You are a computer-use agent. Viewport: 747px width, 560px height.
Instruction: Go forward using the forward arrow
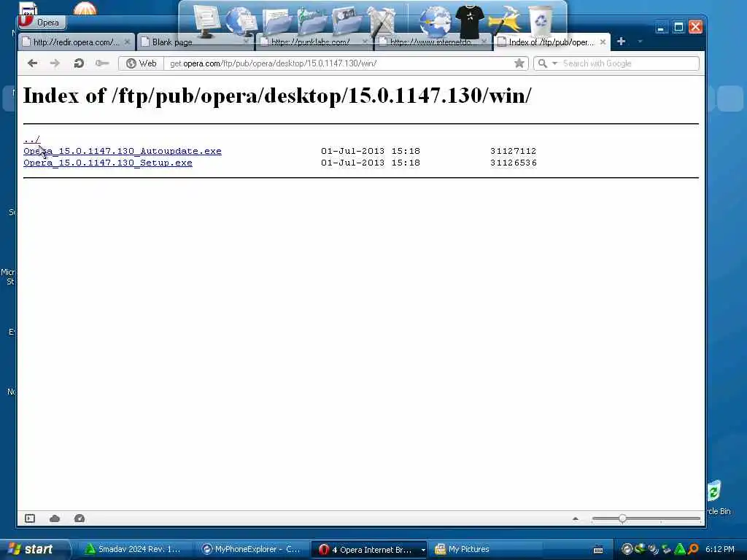(x=55, y=63)
